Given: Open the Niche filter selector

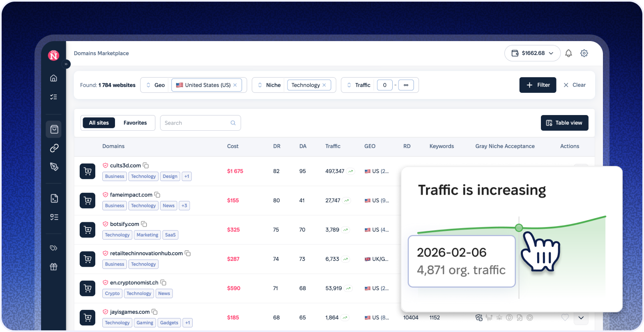Looking at the screenshot, I should tap(269, 85).
